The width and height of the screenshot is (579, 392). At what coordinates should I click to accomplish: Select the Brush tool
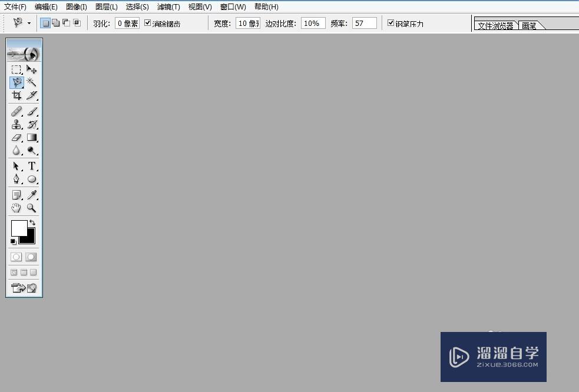click(x=32, y=111)
